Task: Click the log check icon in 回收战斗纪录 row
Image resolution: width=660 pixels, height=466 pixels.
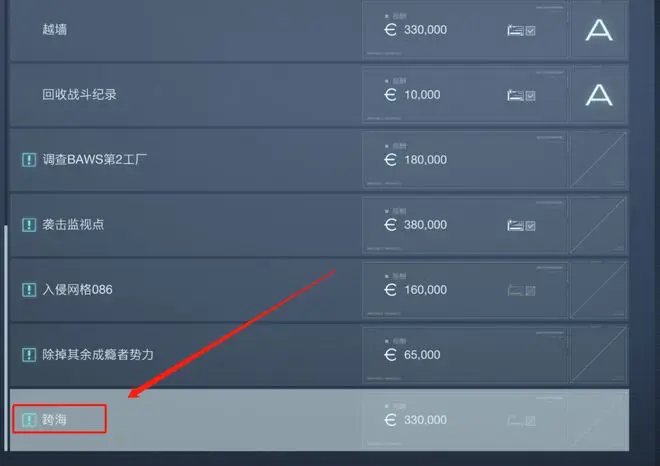Action: click(521, 96)
